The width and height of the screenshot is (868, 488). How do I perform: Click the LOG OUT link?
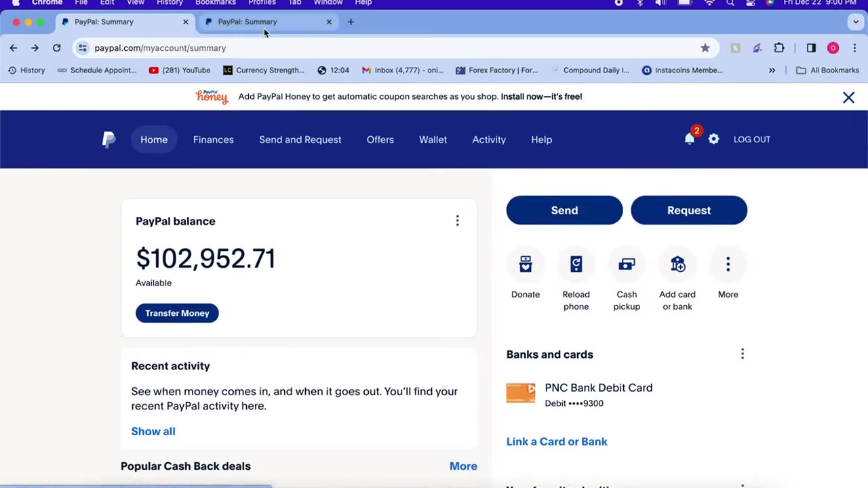click(x=752, y=139)
